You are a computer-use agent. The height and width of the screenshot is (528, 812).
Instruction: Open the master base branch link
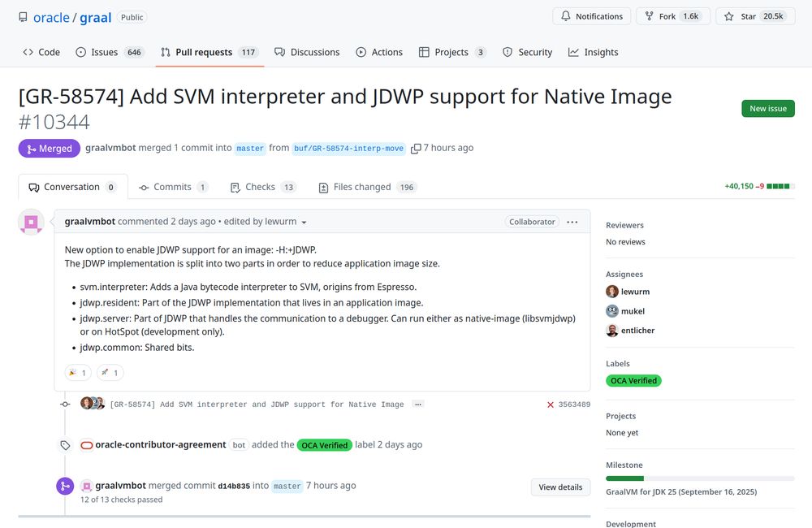click(250, 148)
